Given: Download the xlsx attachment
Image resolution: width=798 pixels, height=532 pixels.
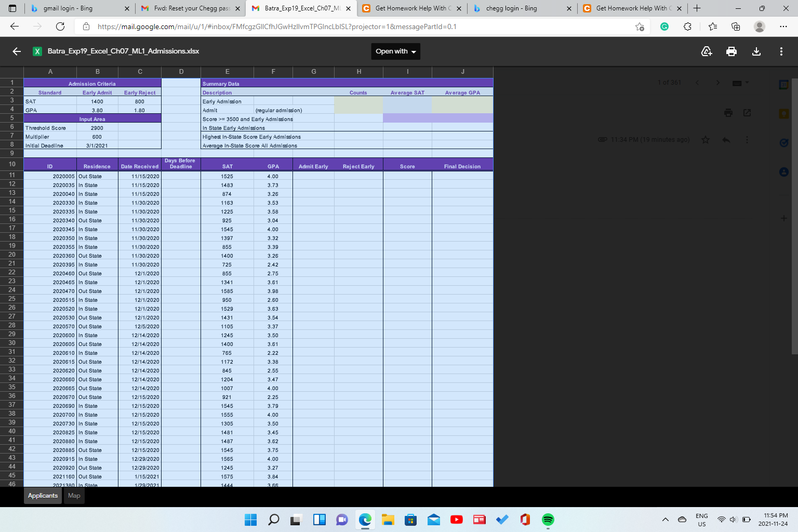Looking at the screenshot, I should click(756, 51).
